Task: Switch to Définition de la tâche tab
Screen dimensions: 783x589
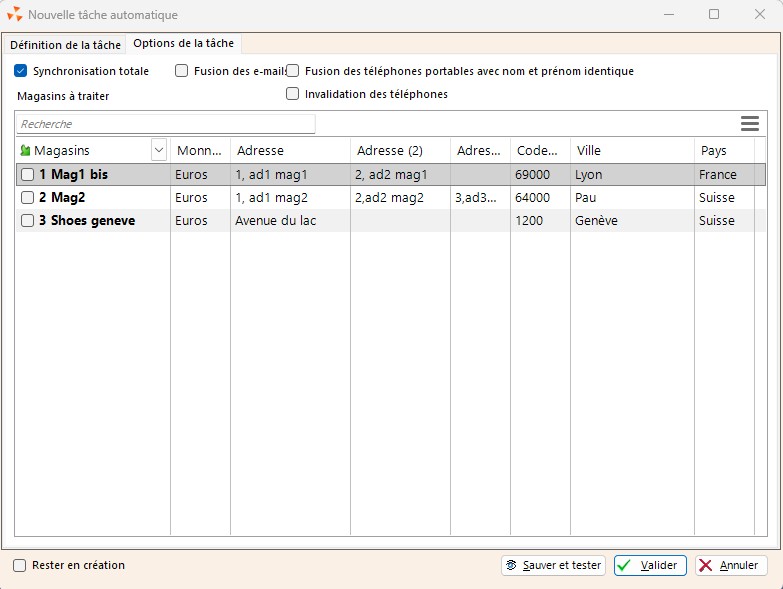Action: point(65,45)
